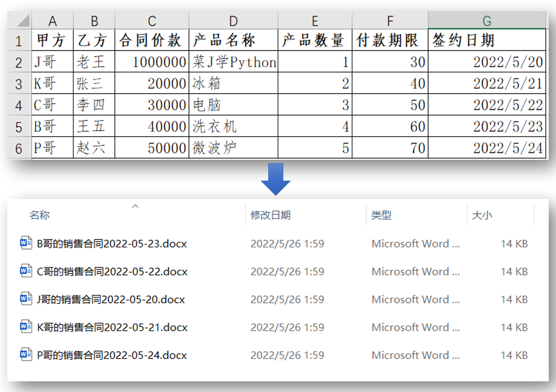Sort files by 名称 column header
The height and width of the screenshot is (392, 556).
pos(39,215)
